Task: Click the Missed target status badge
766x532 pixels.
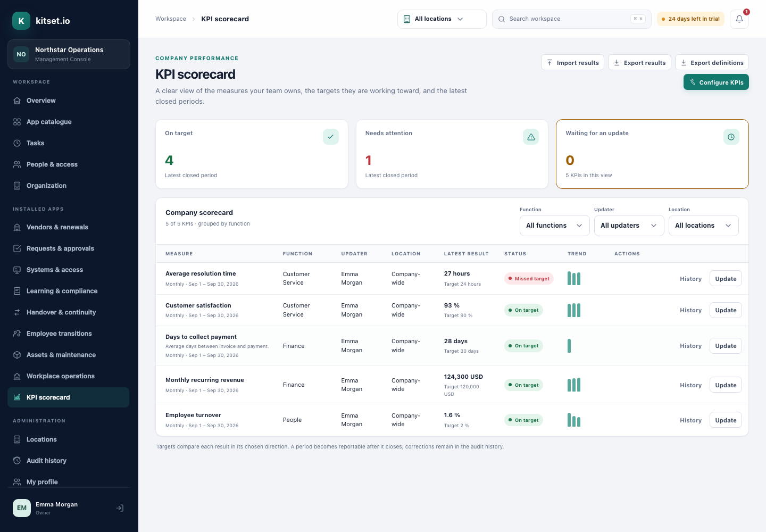Action: [x=529, y=279]
